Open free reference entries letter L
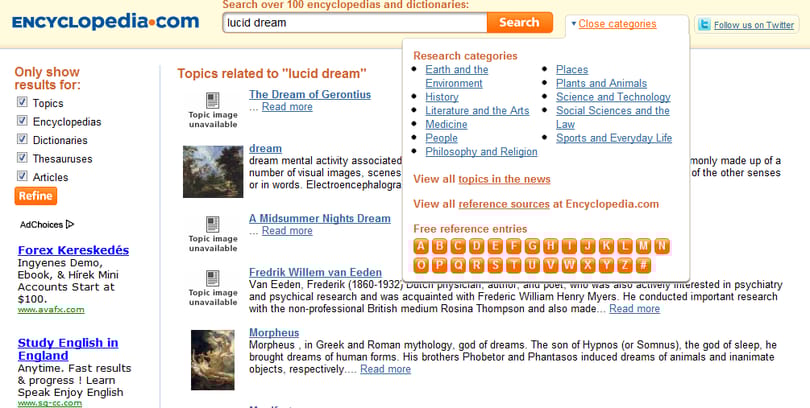This screenshot has height=408, width=810. tap(625, 246)
